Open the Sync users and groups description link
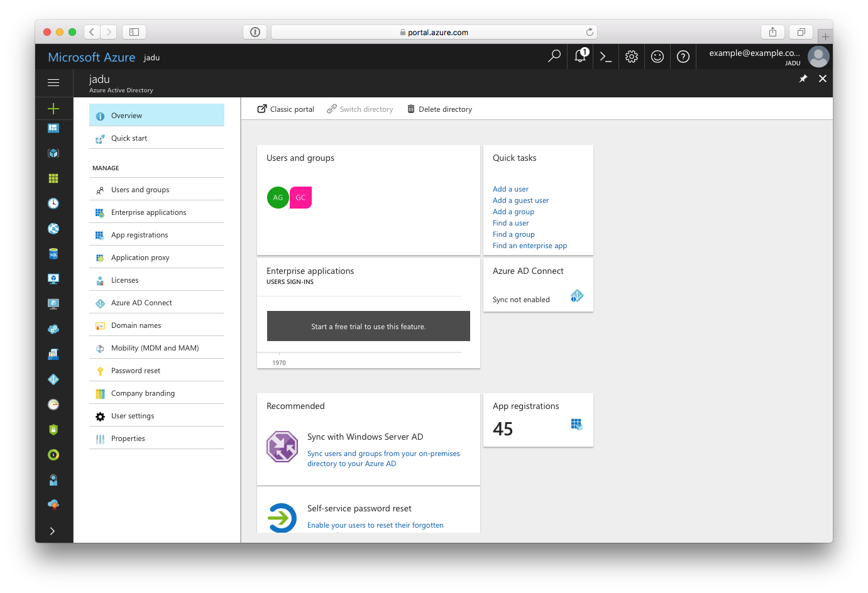The height and width of the screenshot is (593, 868). 383,459
